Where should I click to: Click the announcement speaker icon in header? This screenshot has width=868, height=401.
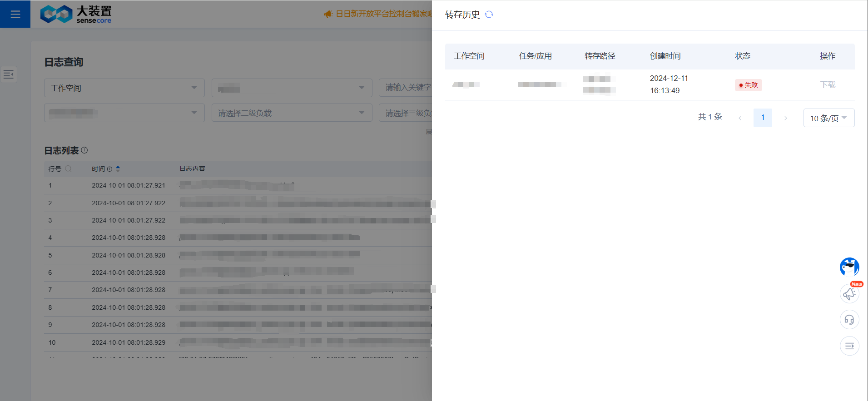point(328,14)
